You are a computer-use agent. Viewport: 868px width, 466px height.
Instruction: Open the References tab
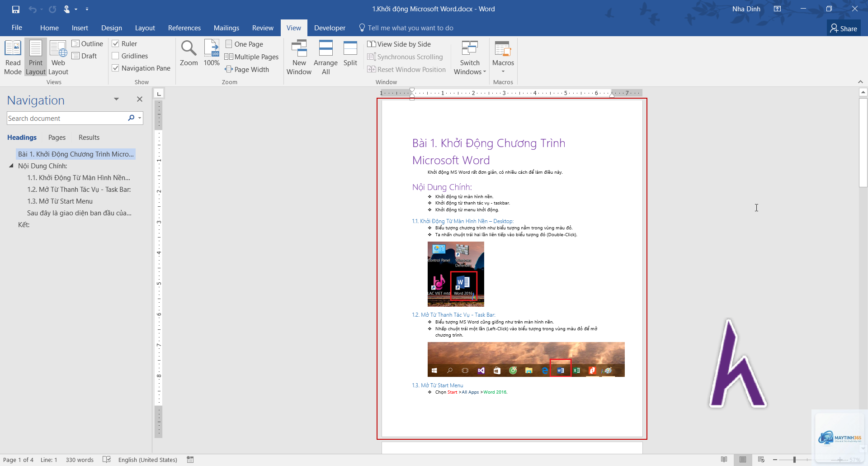[184, 28]
